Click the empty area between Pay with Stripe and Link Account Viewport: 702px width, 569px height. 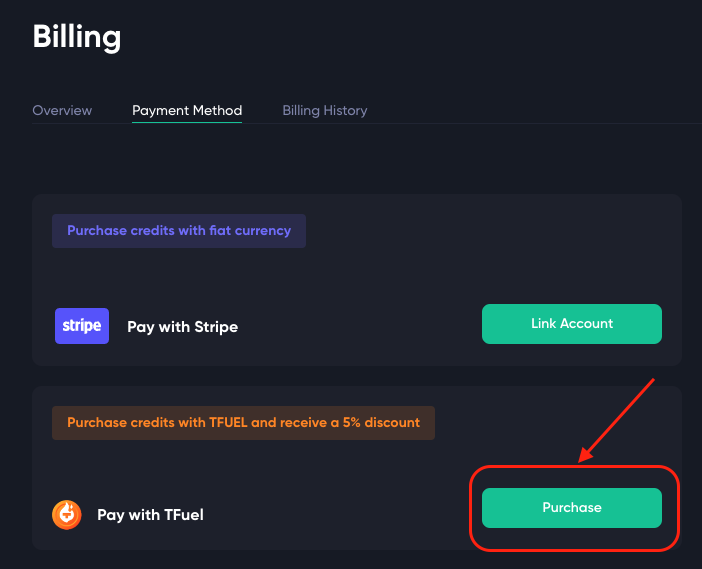click(x=360, y=326)
